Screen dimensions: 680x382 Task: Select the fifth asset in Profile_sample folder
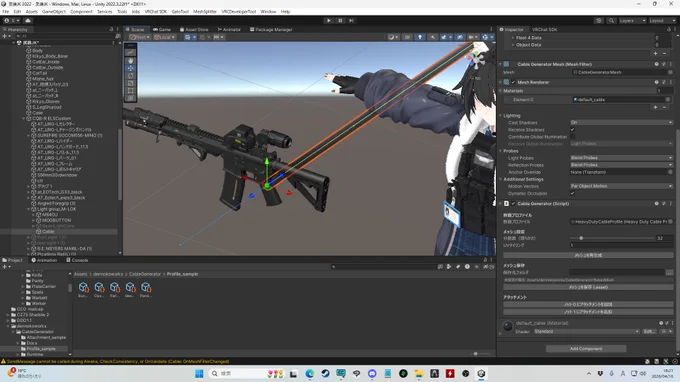coord(146,290)
